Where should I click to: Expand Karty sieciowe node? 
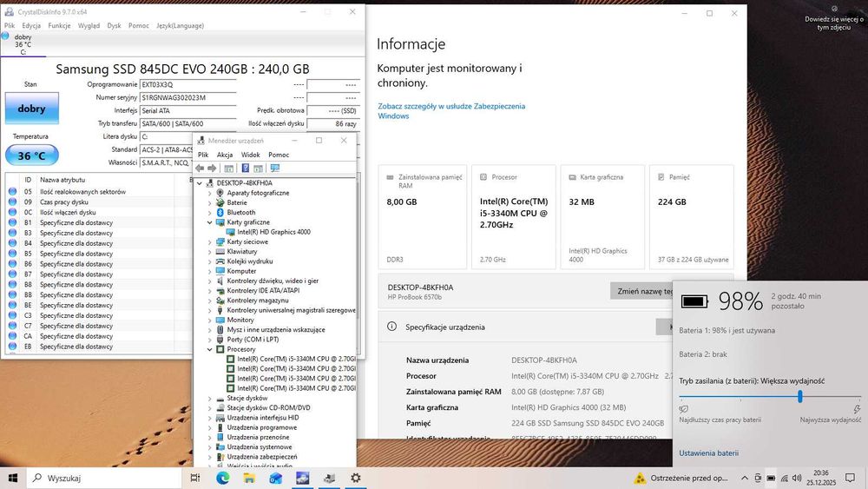pyautogui.click(x=210, y=242)
